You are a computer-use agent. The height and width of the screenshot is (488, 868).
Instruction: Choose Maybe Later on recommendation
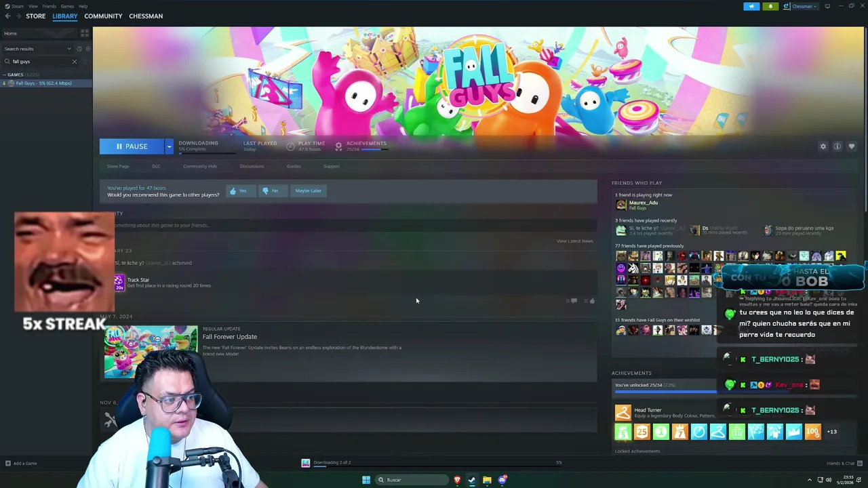tap(308, 190)
